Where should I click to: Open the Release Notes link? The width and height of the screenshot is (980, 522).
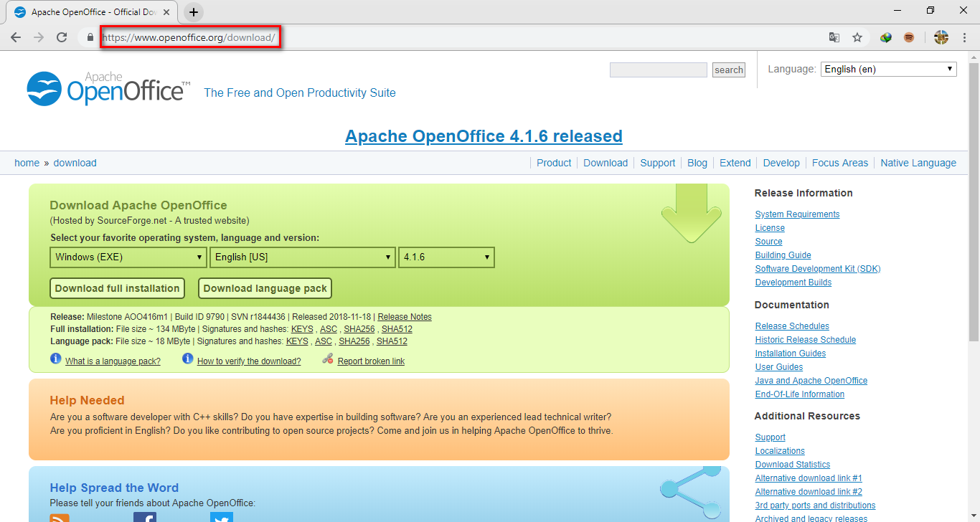(x=405, y=316)
